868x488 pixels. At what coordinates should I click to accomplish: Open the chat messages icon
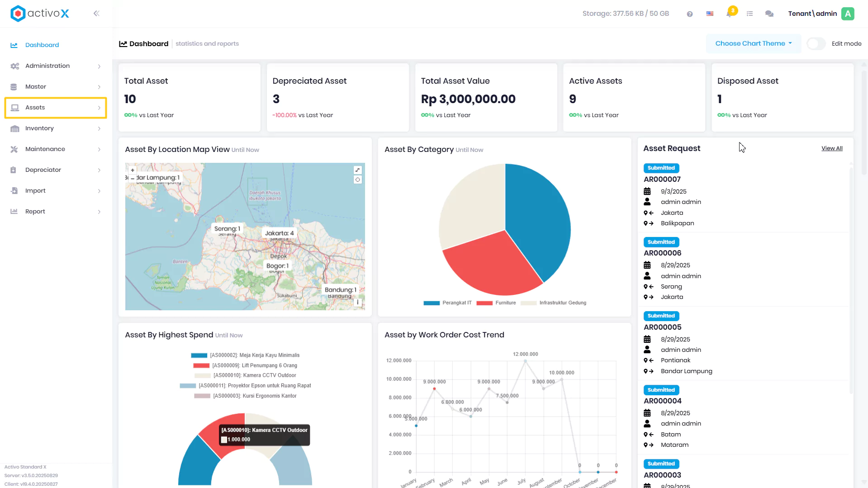coord(769,14)
